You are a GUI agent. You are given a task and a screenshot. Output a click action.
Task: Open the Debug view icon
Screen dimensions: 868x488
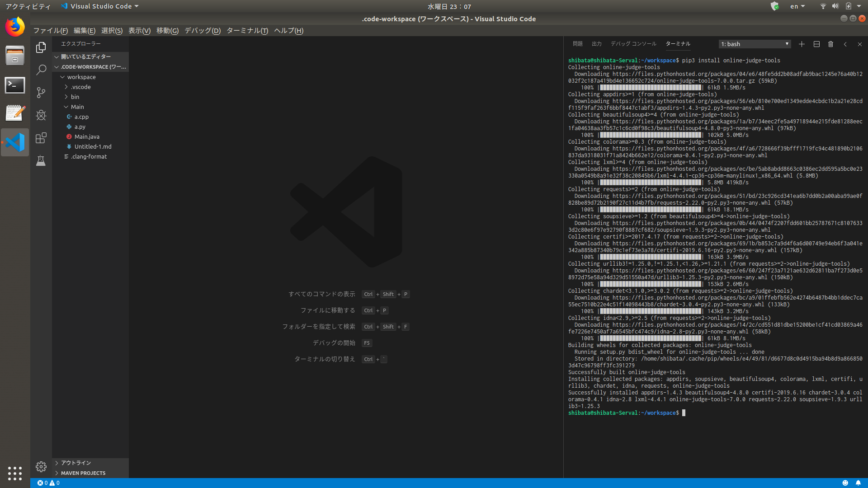tap(41, 115)
